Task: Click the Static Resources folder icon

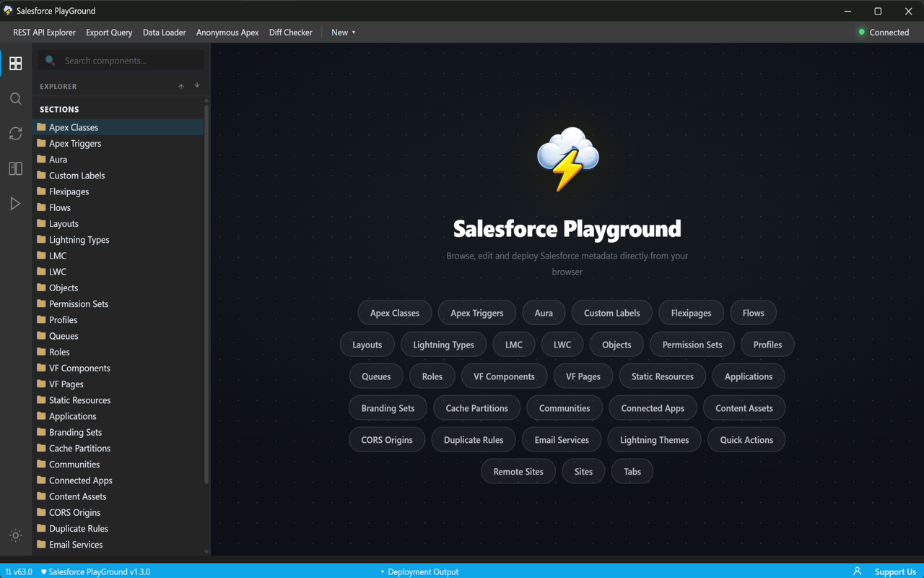Action: (41, 400)
